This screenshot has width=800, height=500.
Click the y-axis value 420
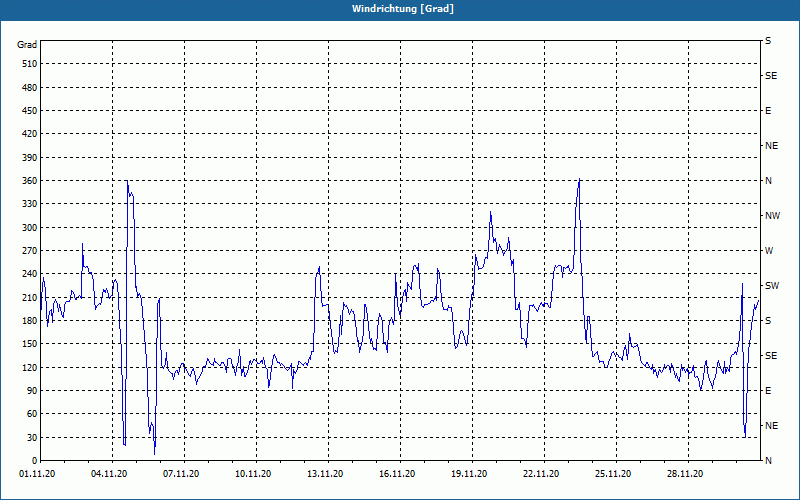point(30,134)
